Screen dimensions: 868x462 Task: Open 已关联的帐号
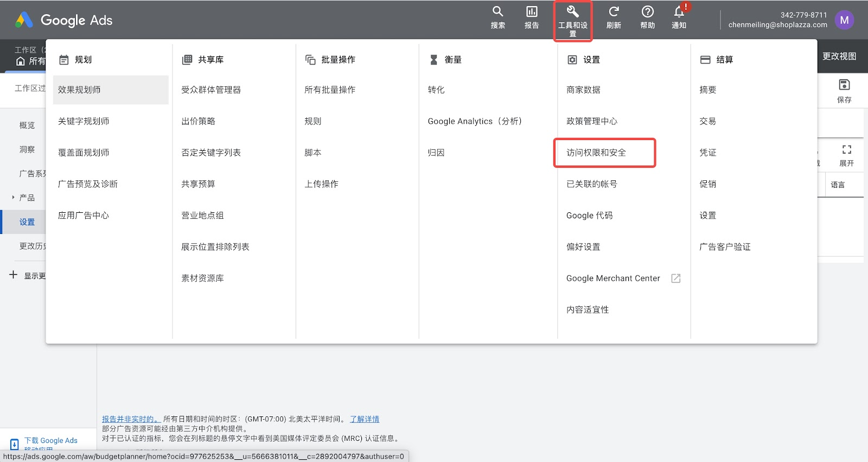(x=592, y=184)
